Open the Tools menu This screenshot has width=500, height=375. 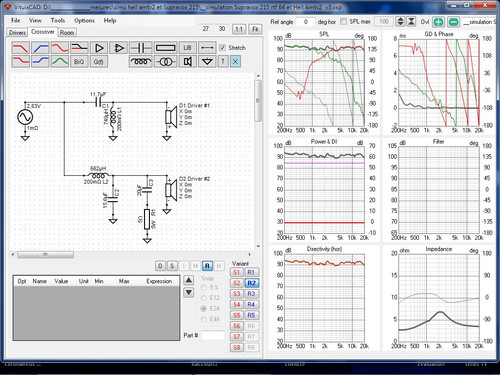[58, 20]
